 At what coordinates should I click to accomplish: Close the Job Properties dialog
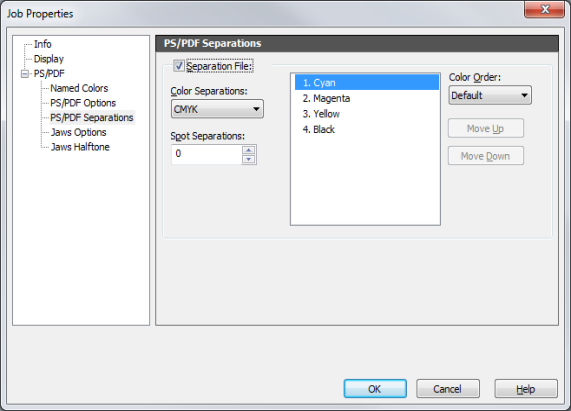[x=544, y=9]
